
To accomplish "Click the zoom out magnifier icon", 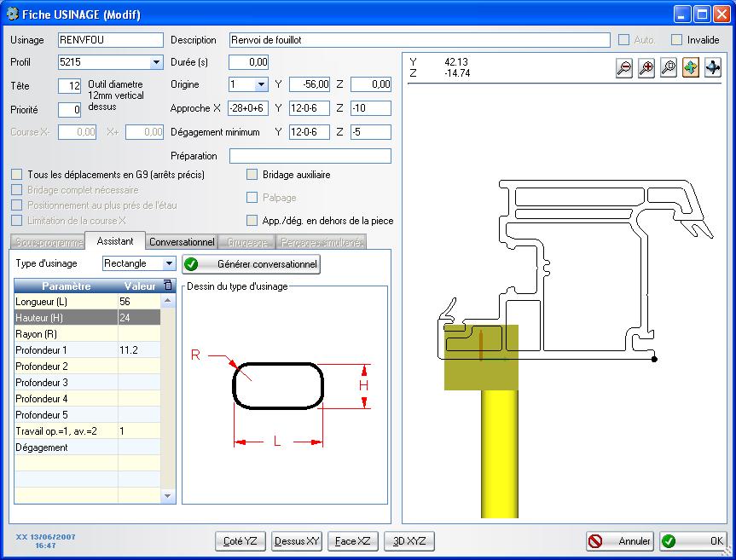I will pos(624,68).
